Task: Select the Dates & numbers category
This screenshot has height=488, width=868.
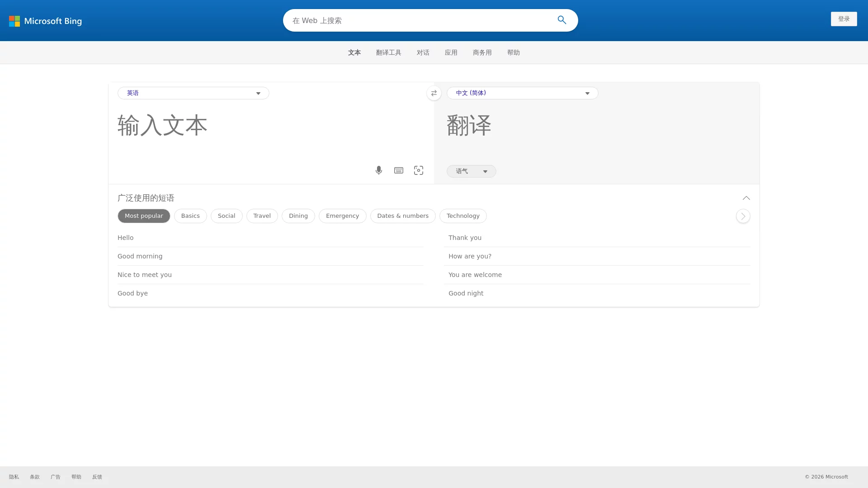Action: [402, 216]
